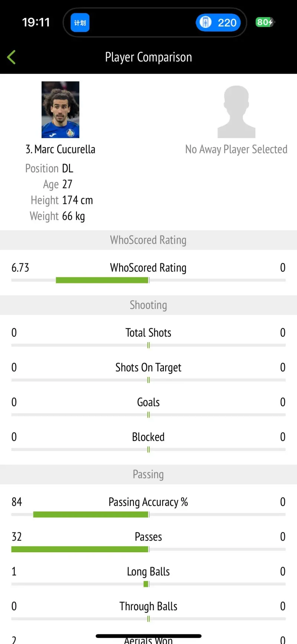Screen dimensions: 297x644
Task: Select the Marc Cucurella name label
Action: coord(61,149)
